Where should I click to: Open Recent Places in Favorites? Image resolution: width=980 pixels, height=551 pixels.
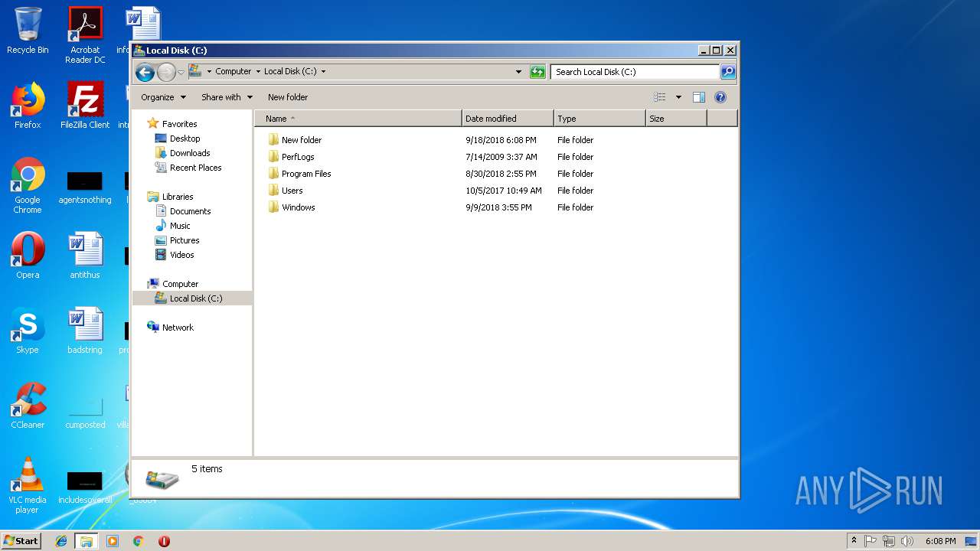[195, 168]
